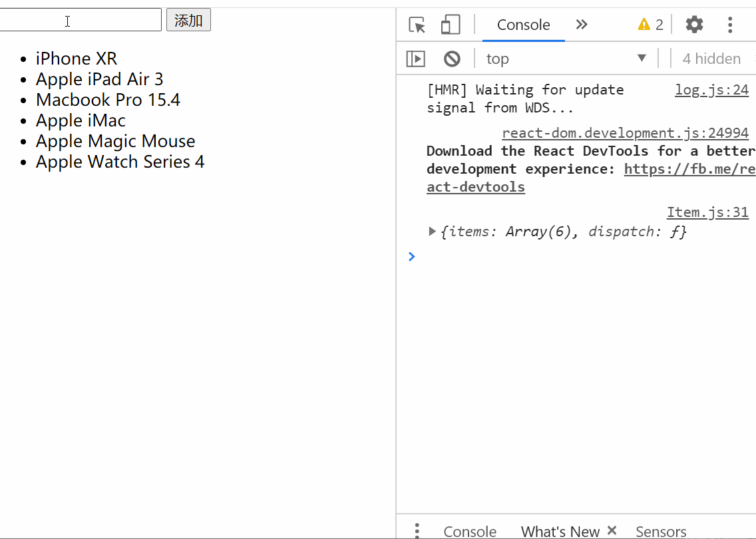Select the Apple iPad Air 3 item
The height and width of the screenshot is (539, 756).
[x=99, y=79]
